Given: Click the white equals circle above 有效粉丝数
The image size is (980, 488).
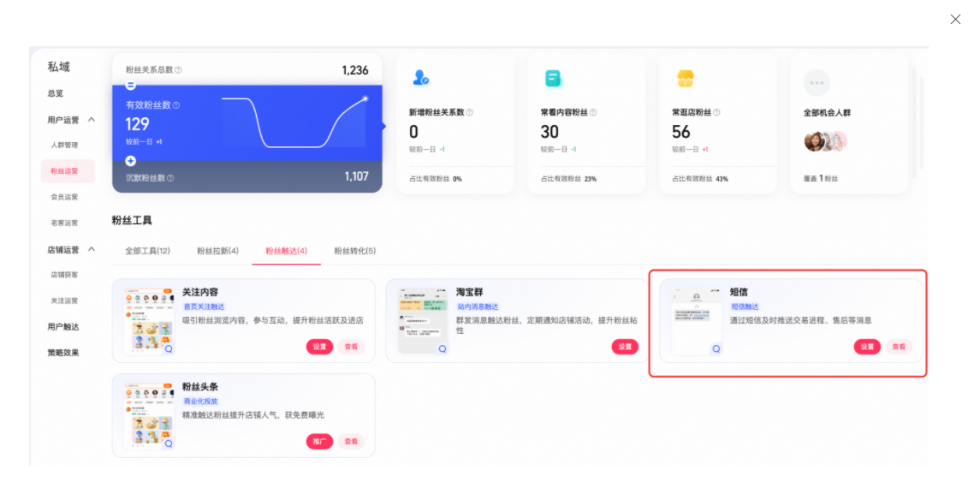Looking at the screenshot, I should tap(131, 85).
